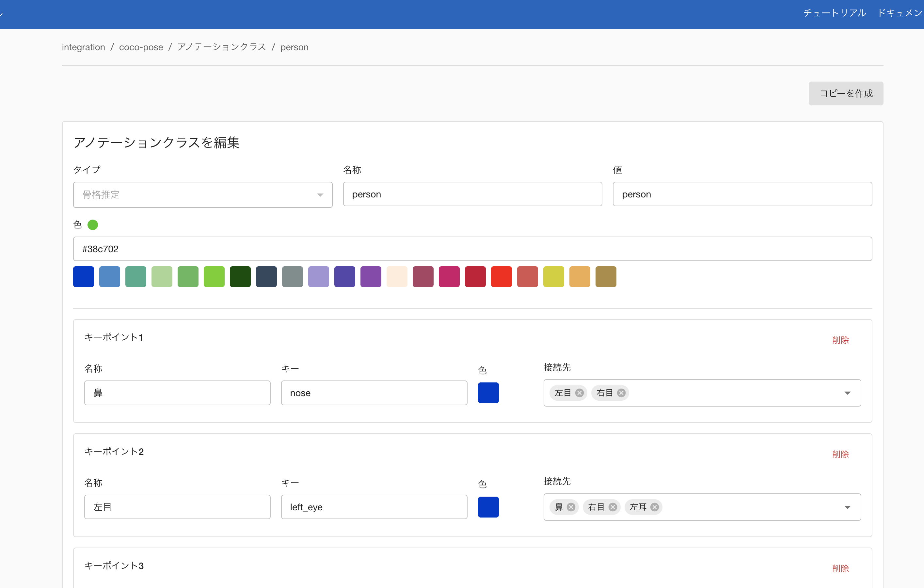Click the #38c702 hex color field
The image size is (924, 588).
click(x=472, y=249)
